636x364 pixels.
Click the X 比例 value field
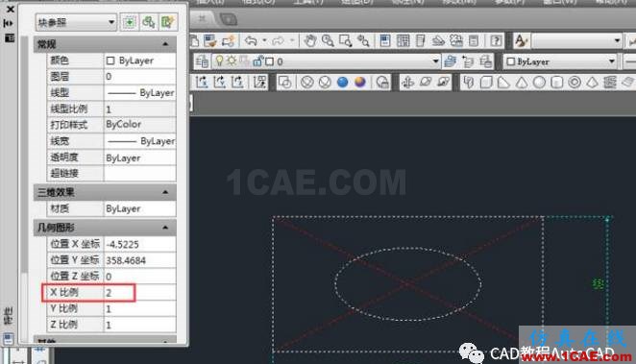pos(140,292)
